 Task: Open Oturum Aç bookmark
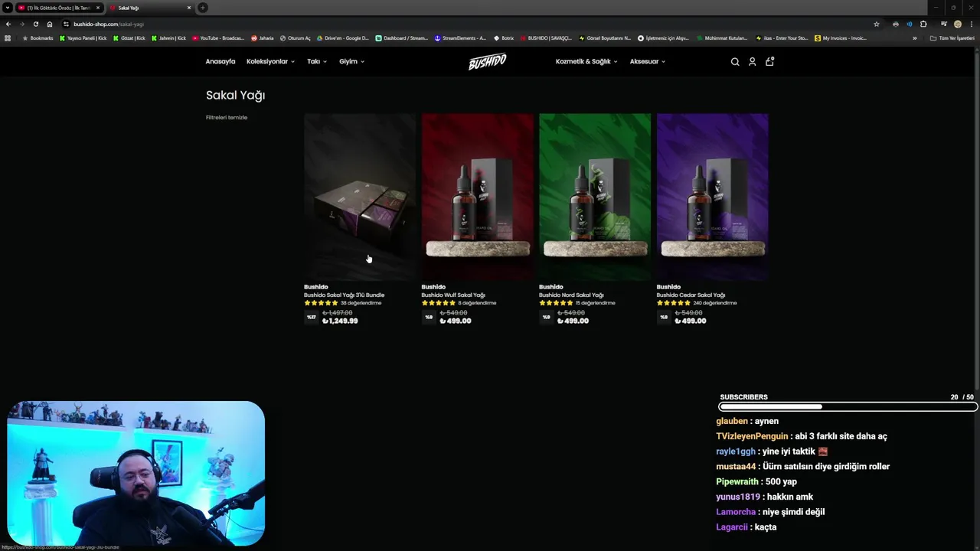coord(295,38)
